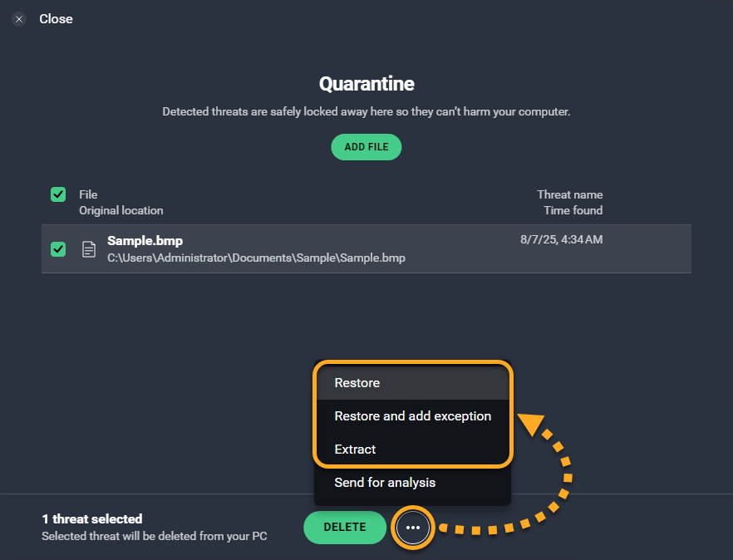The height and width of the screenshot is (560, 733).
Task: Click the File column header
Action: click(x=88, y=194)
